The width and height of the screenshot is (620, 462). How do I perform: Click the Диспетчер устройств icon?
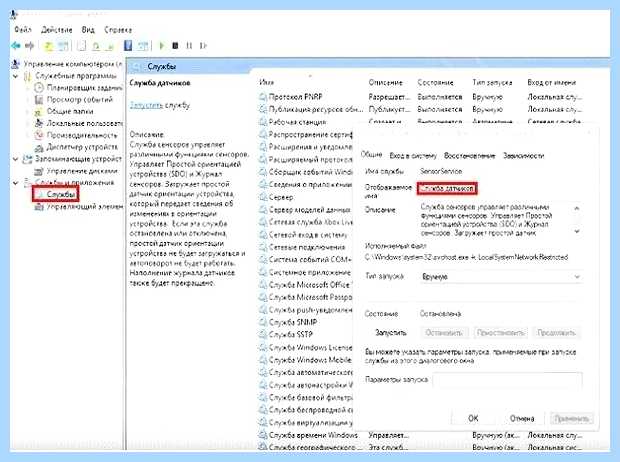click(39, 148)
